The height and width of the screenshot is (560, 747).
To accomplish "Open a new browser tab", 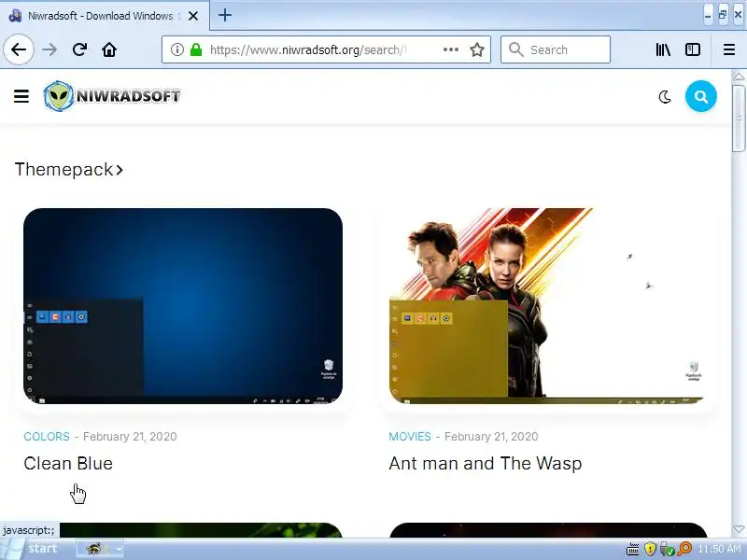I will 225,15.
